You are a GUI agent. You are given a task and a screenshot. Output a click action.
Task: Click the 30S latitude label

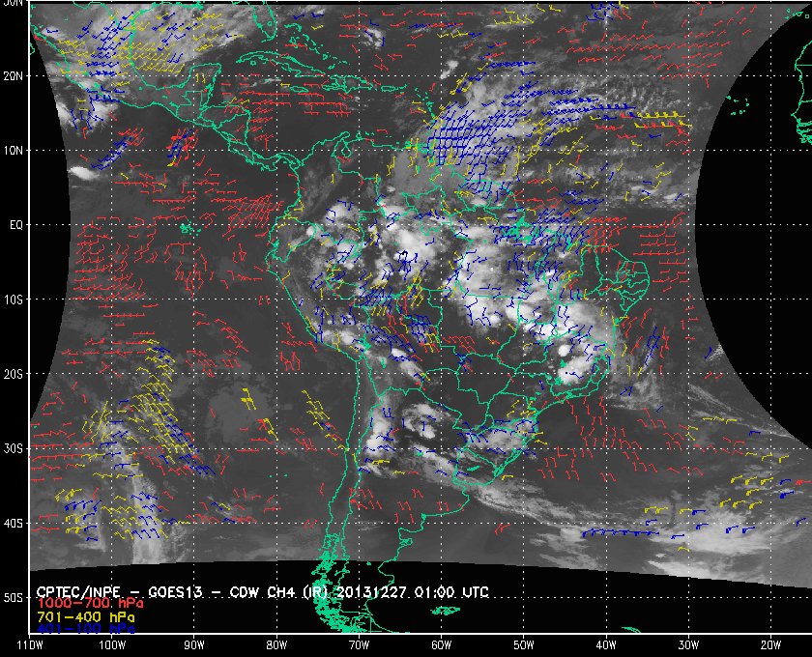[13, 448]
